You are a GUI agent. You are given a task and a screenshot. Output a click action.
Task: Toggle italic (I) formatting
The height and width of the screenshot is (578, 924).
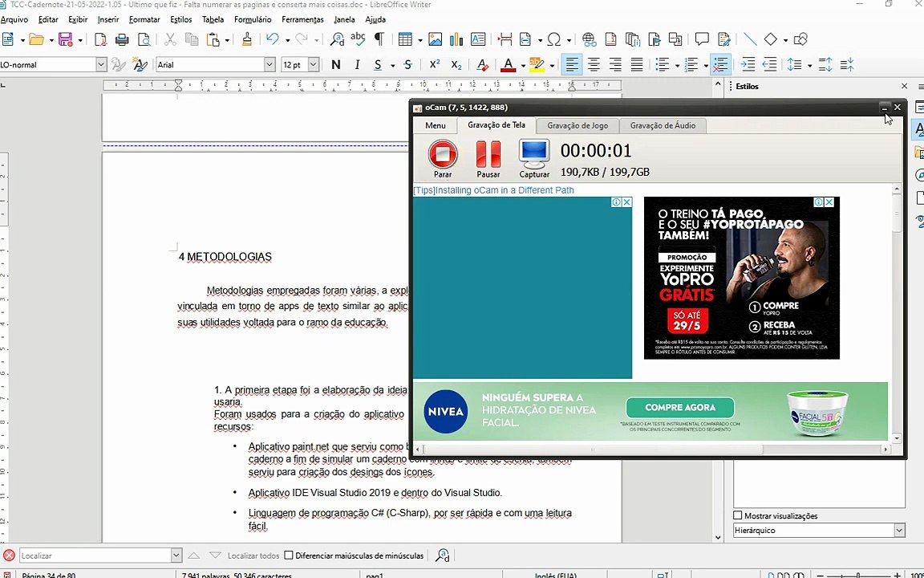point(357,65)
